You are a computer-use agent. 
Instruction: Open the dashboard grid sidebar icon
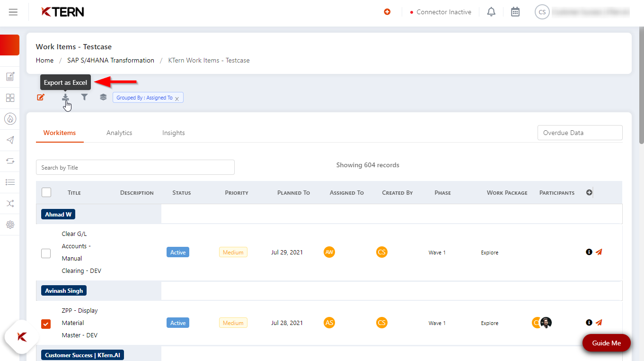(10, 98)
